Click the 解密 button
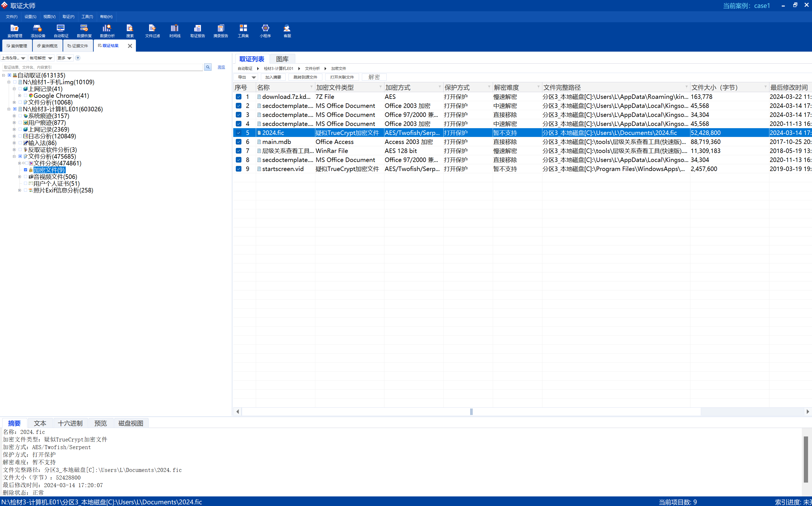 coord(374,77)
